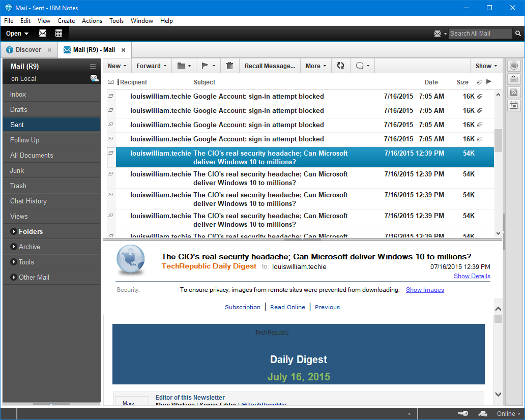Screen dimensions: 525x420
Task: Click the flag column header icon
Action: click(489, 82)
